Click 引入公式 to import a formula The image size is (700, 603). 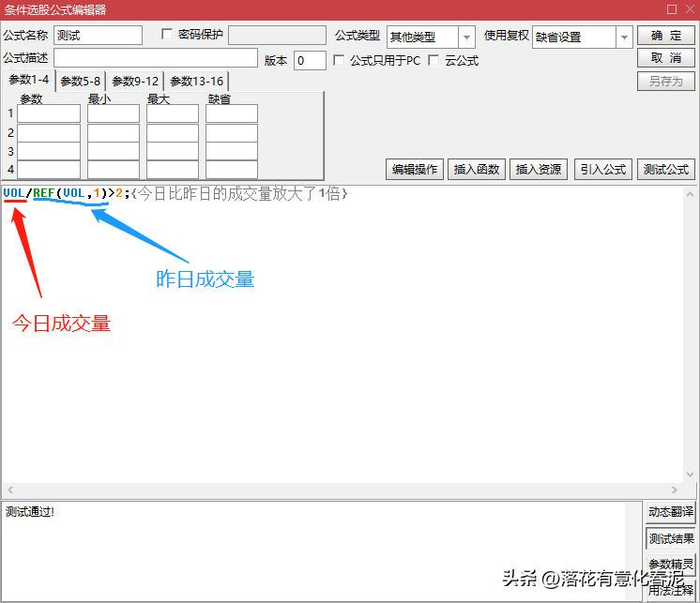point(603,170)
